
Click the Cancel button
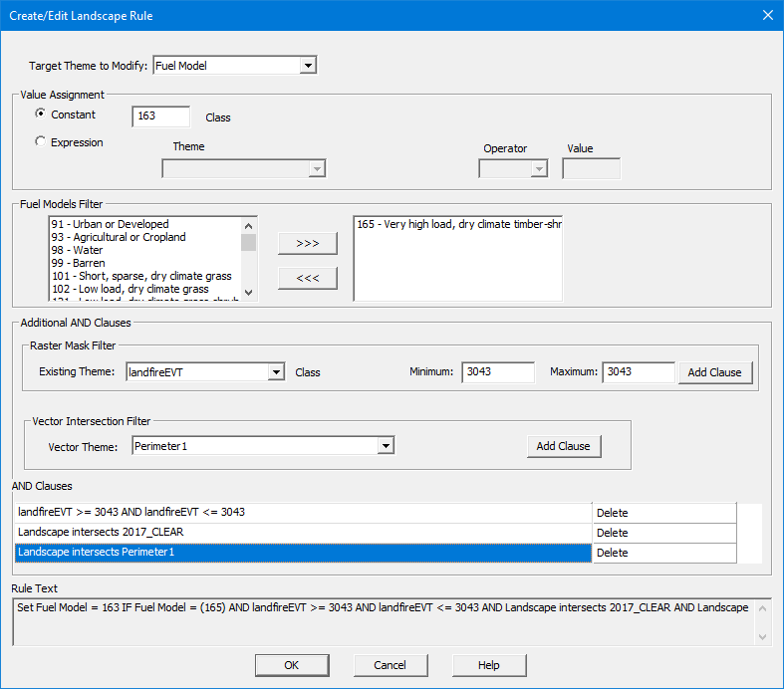point(391,665)
